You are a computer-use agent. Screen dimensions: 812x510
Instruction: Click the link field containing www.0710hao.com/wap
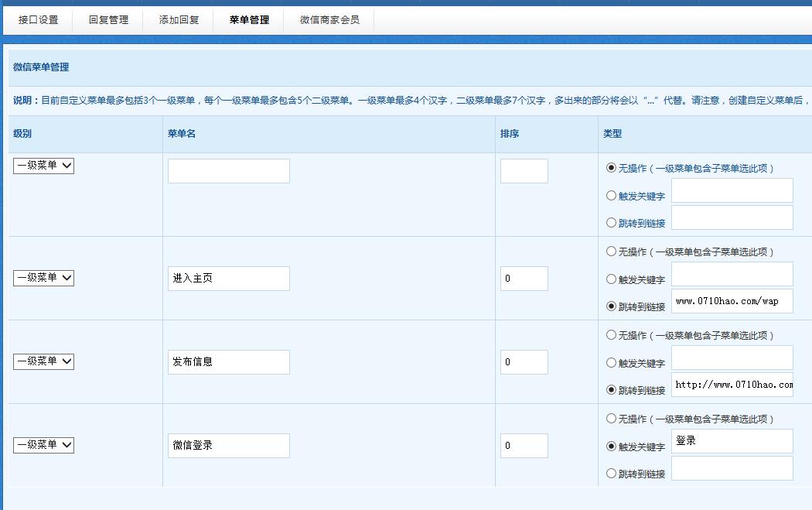coord(732,301)
